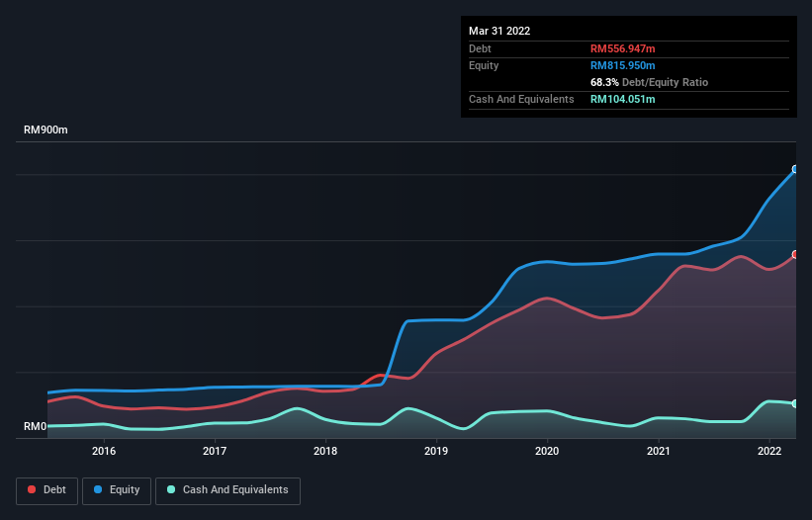This screenshot has height=520, width=812.
Task: Click the RM556.947m debt value
Action: 622,48
